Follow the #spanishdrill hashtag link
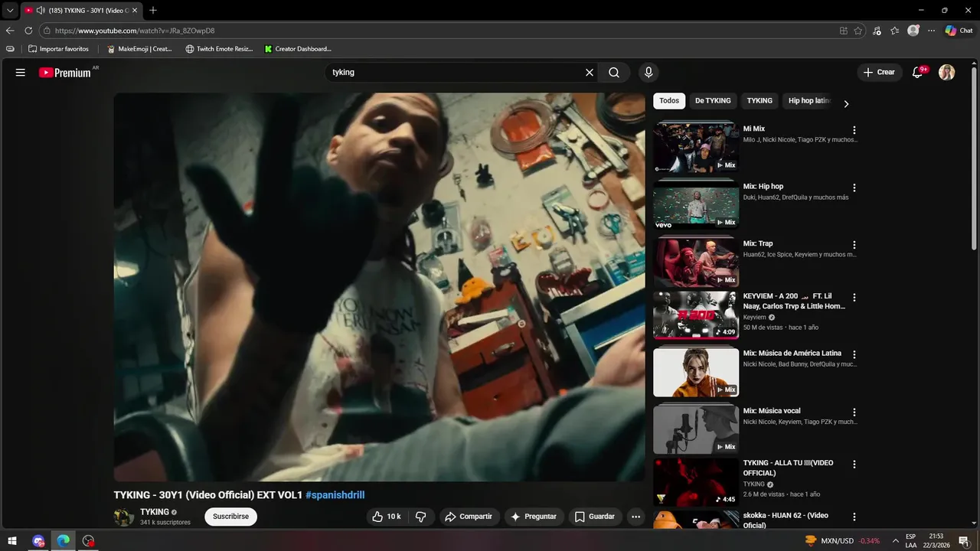 335,495
